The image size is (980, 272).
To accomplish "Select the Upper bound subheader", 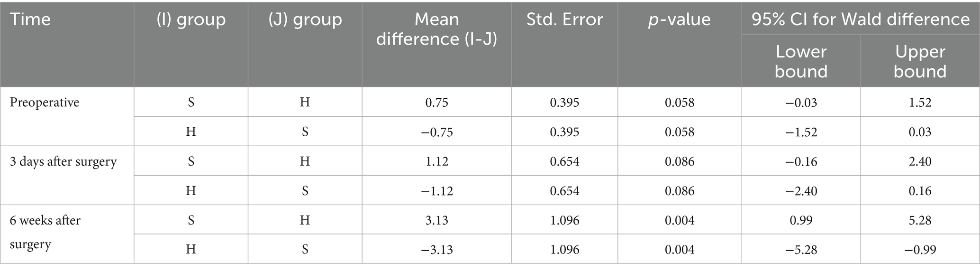I will pyautogui.click(x=920, y=62).
